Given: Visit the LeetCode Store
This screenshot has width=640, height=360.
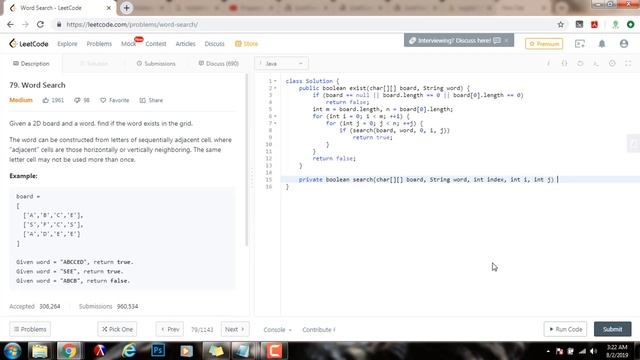Looking at the screenshot, I should (x=247, y=44).
